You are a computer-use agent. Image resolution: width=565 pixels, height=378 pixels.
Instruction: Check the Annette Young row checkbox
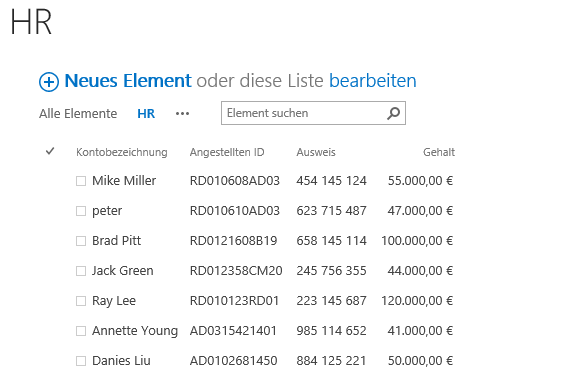click(81, 331)
